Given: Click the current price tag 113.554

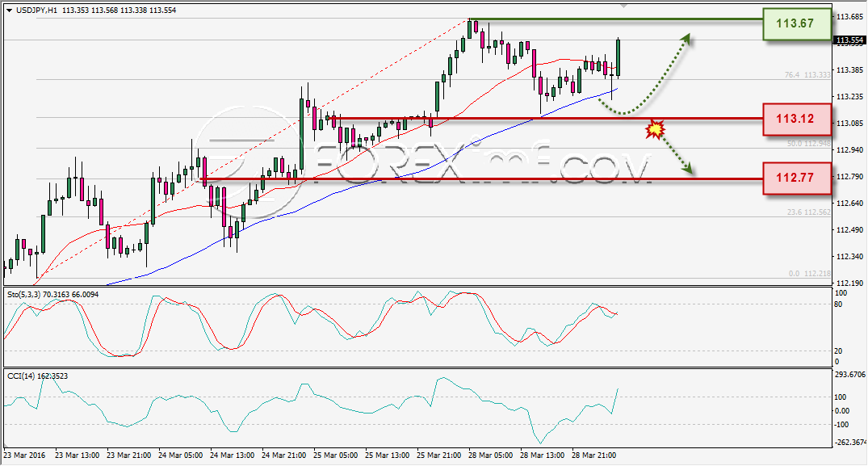Looking at the screenshot, I should [x=849, y=40].
